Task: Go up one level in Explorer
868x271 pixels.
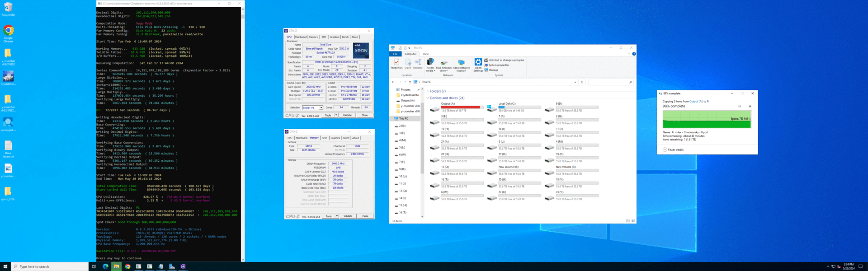Action: pos(410,82)
